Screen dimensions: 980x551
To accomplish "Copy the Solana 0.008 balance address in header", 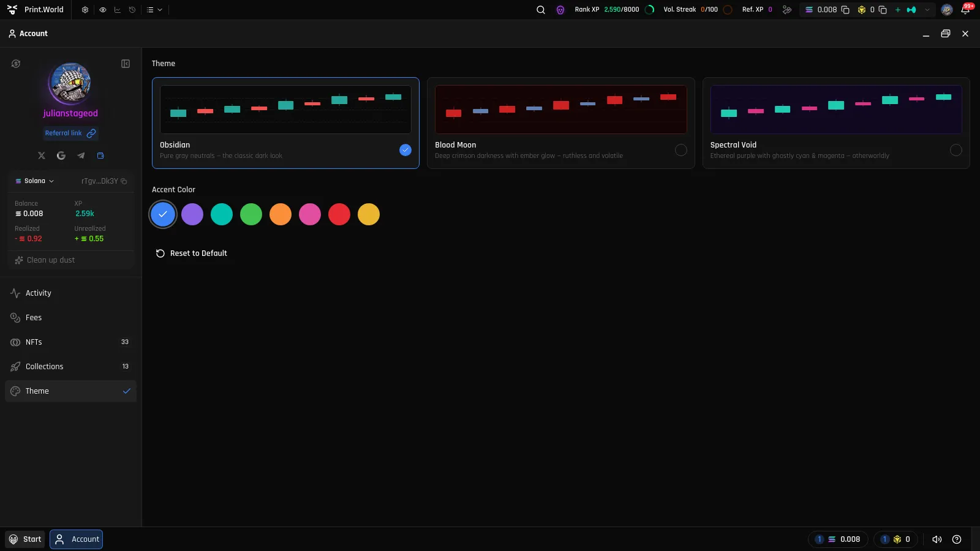I will pos(845,10).
